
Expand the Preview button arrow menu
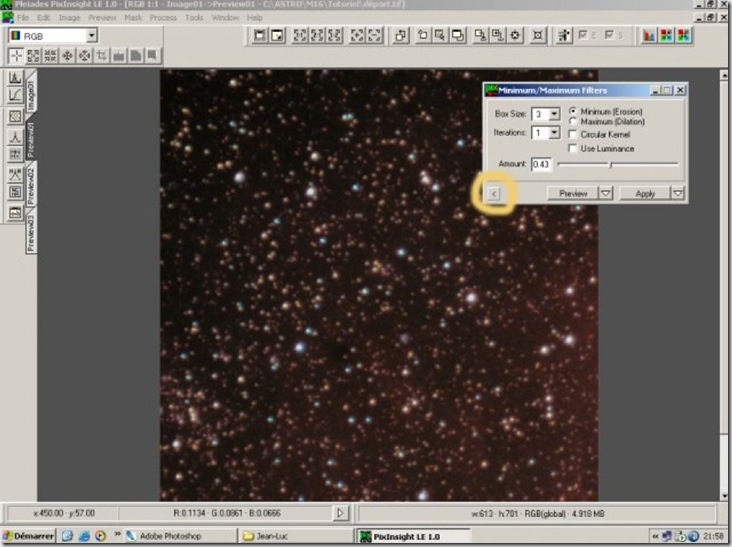(605, 193)
